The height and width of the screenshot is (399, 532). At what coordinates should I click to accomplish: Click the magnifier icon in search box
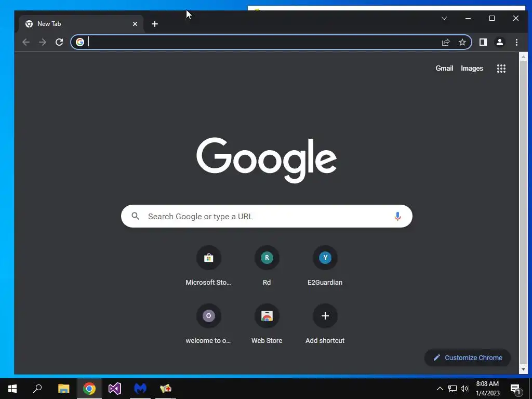136,216
